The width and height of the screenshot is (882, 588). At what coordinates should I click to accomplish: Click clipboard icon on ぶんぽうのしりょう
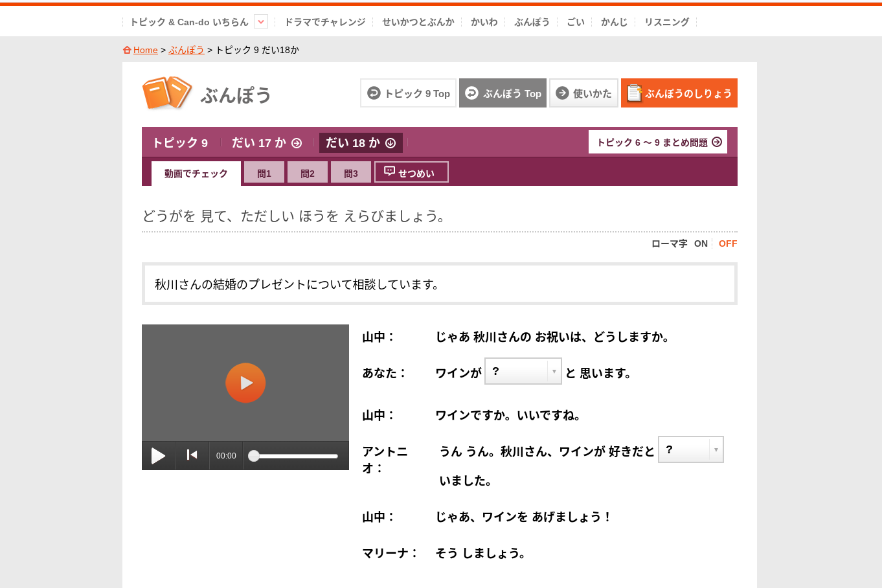tap(634, 93)
